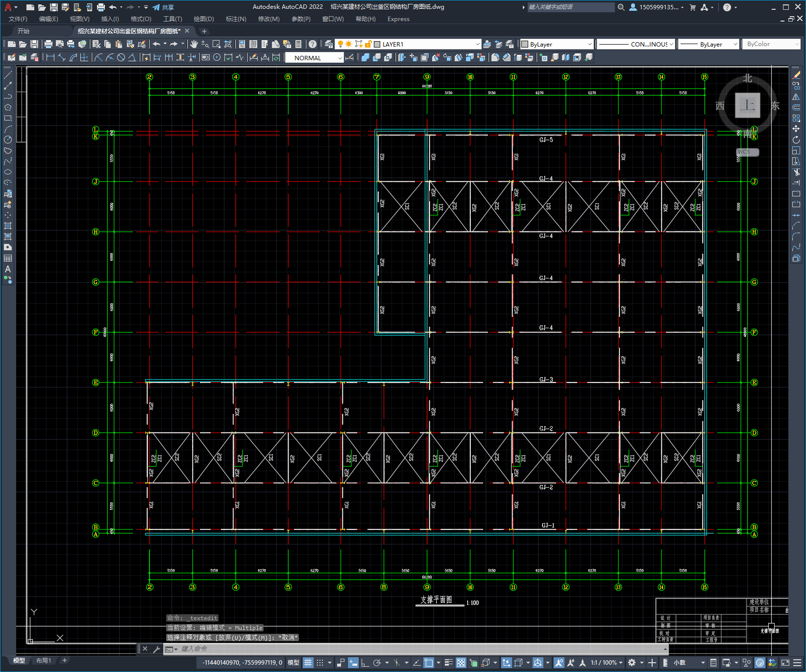Click the Pan hand icon
This screenshot has height=672, width=806.
[x=194, y=44]
